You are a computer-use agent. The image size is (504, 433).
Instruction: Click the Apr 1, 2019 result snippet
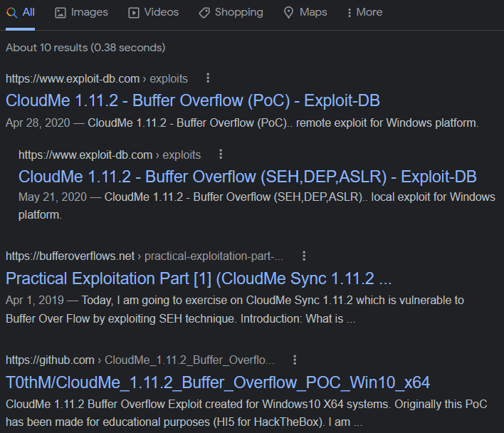coord(235,309)
